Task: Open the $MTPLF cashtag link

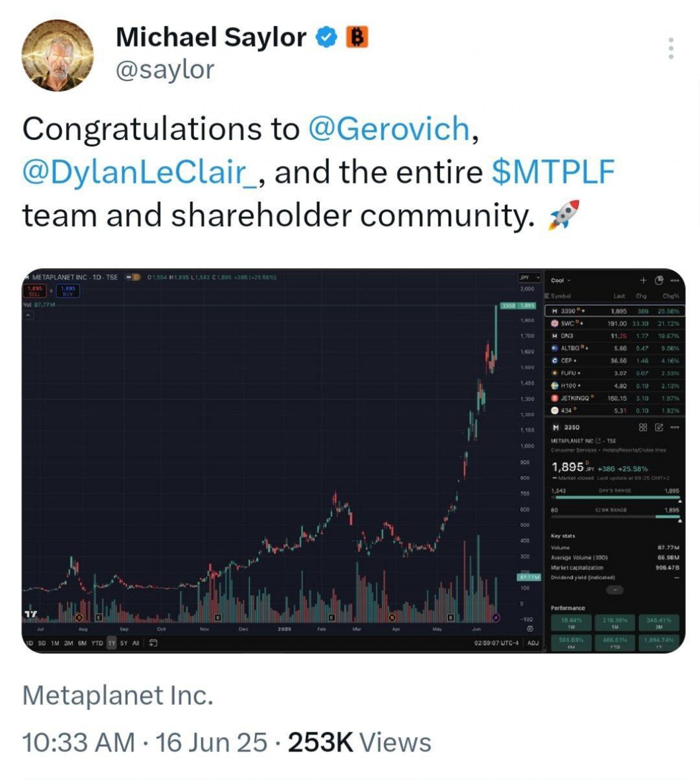Action: point(553,172)
